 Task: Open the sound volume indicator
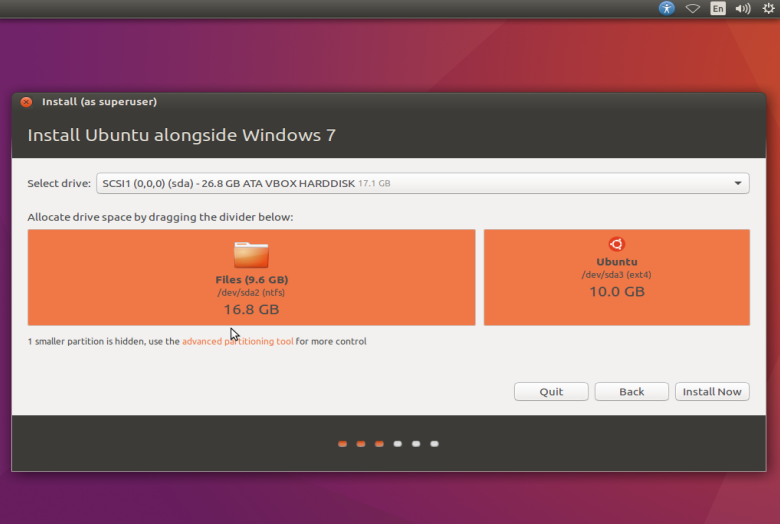click(x=743, y=8)
